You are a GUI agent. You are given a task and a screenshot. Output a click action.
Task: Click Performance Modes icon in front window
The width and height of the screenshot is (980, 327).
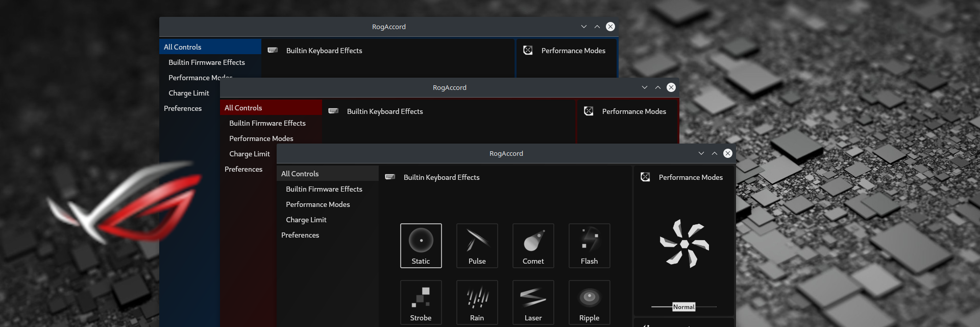coord(645,177)
